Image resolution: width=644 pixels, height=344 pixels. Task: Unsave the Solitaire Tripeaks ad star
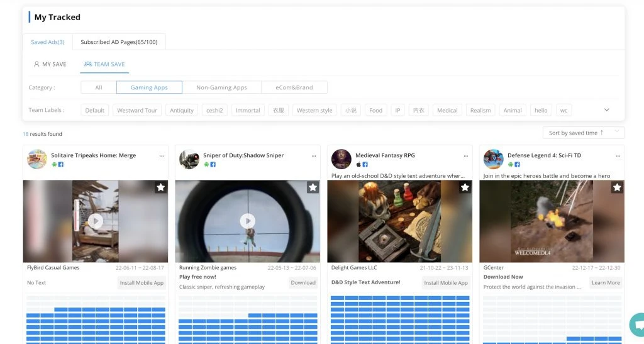[160, 187]
